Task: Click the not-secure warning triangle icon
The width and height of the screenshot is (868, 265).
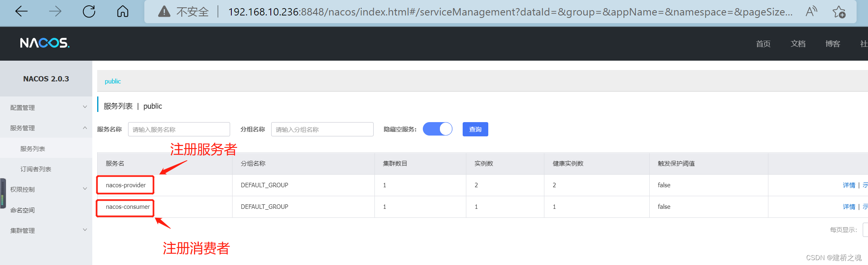Action: (164, 11)
